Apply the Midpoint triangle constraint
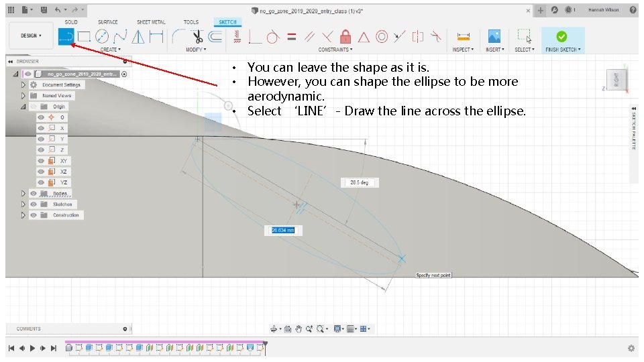Image resolution: width=644 pixels, height=362 pixels. (364, 38)
